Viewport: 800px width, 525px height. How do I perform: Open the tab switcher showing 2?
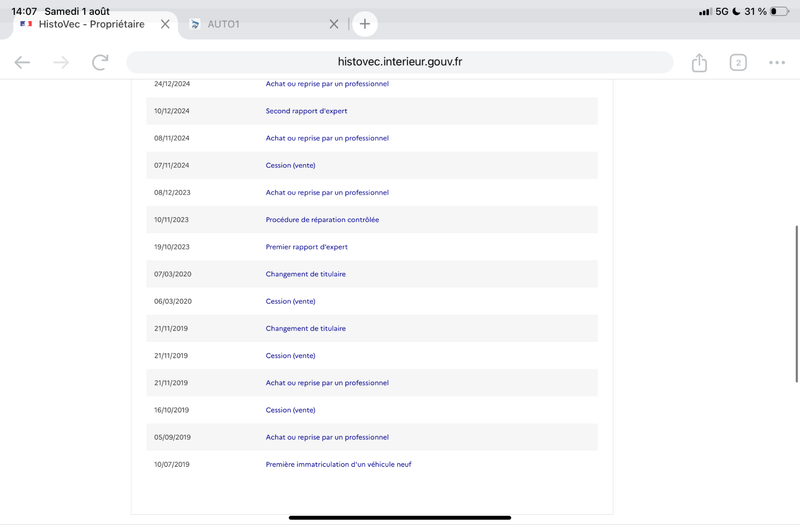tap(738, 62)
